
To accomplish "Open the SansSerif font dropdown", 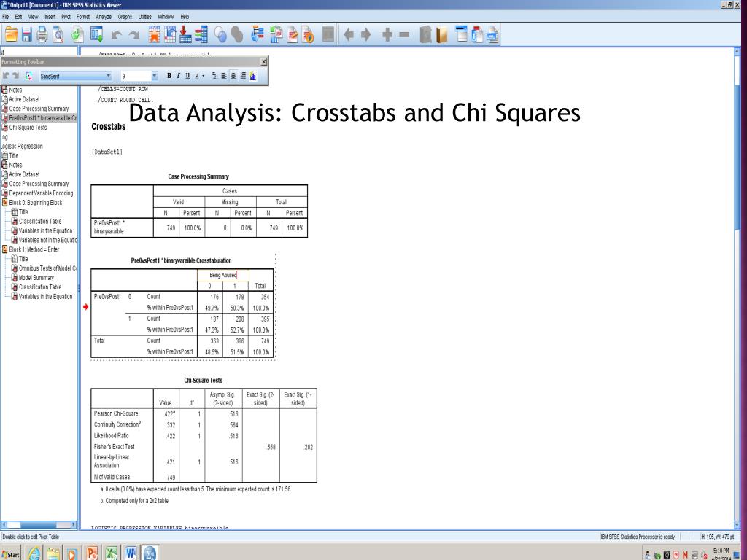I will [x=108, y=76].
